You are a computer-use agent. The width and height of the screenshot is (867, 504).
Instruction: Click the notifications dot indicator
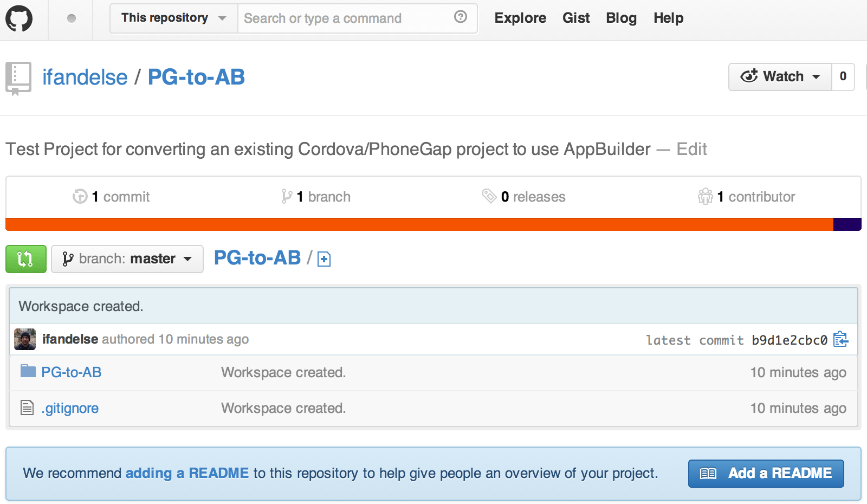[x=71, y=18]
